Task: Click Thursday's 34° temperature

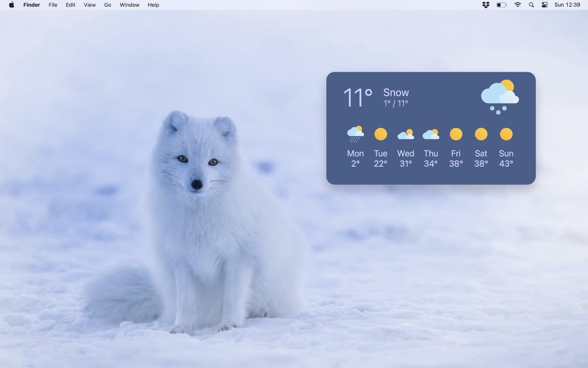Action: coord(431,163)
